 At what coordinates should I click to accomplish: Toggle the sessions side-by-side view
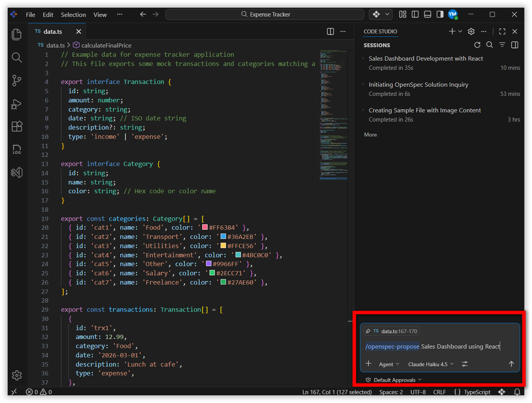(x=515, y=45)
